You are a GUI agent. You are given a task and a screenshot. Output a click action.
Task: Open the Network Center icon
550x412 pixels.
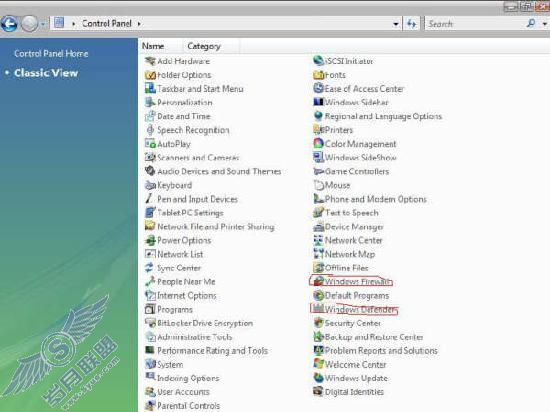(318, 241)
